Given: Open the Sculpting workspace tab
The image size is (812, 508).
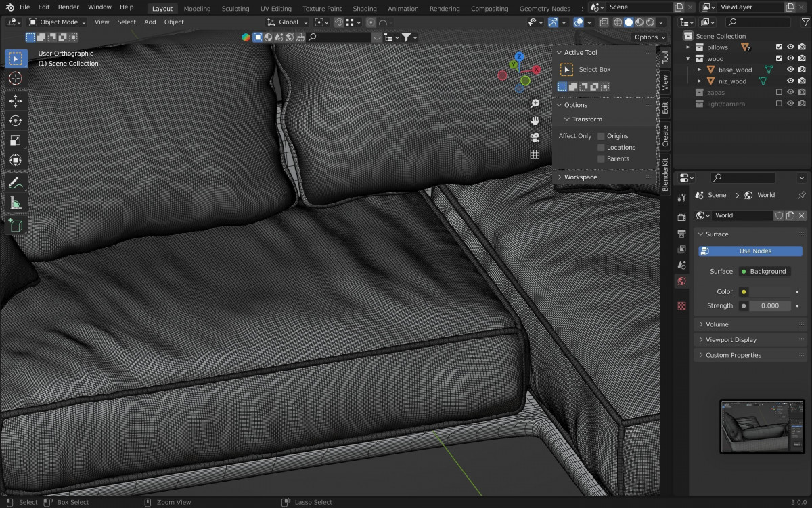Looking at the screenshot, I should pos(235,9).
